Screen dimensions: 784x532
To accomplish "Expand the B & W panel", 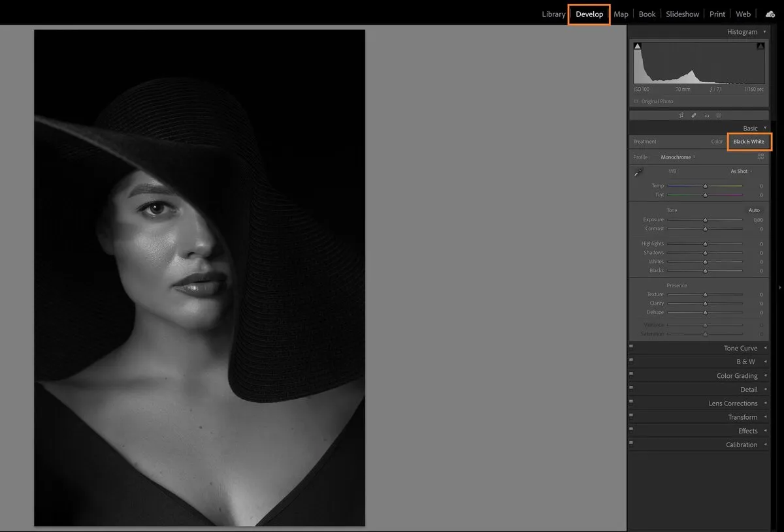I will pos(765,362).
